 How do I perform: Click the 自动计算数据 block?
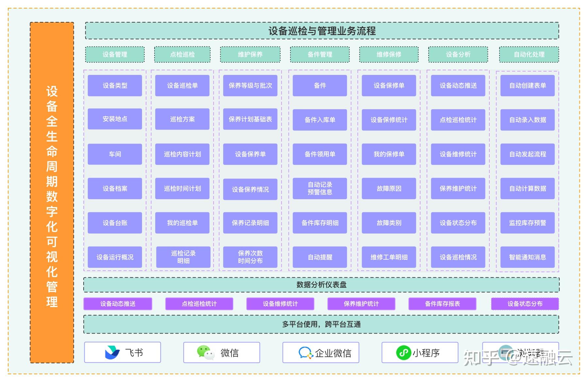pos(528,188)
